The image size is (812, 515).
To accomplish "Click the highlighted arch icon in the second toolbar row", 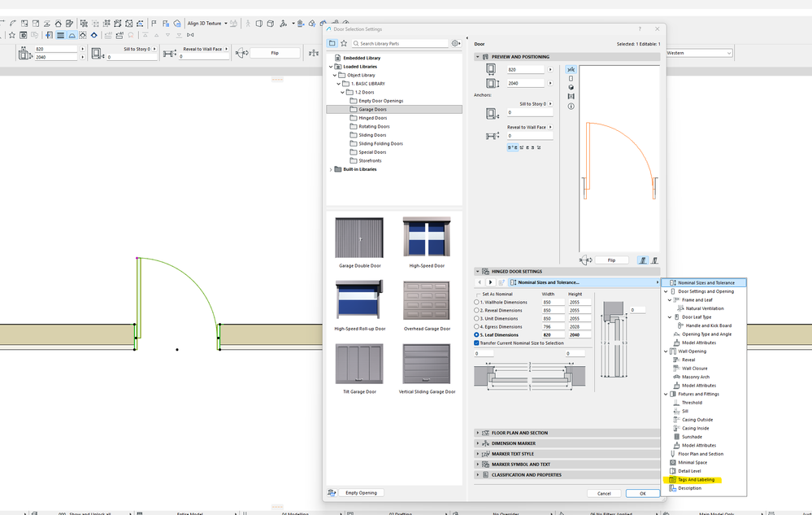I will pos(72,35).
